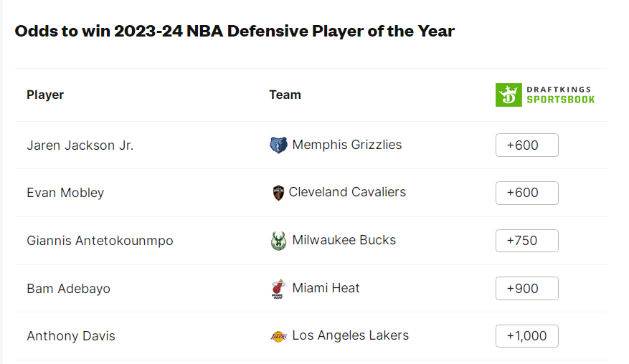The height and width of the screenshot is (364, 629).
Task: Click the Miami Heat team logo
Action: [278, 289]
